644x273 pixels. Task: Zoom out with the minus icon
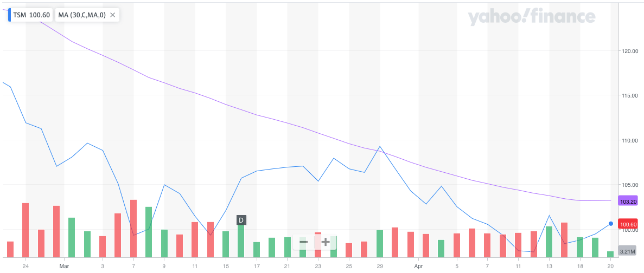tap(304, 242)
